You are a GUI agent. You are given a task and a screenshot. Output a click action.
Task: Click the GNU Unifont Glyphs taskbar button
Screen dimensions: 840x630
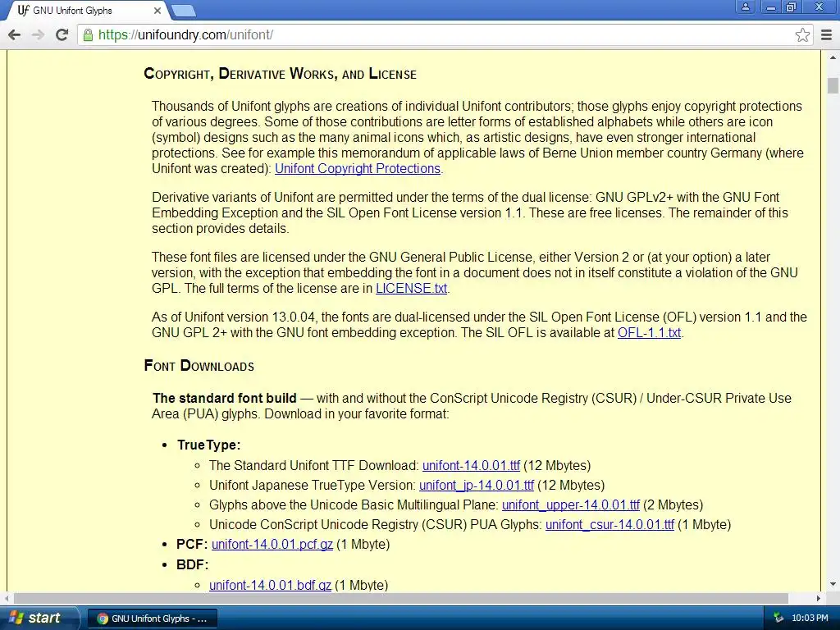(152, 619)
